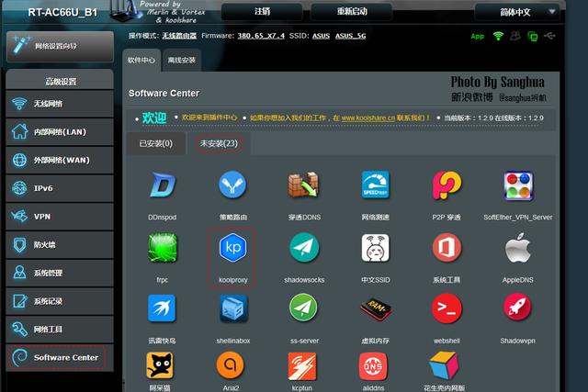Open Software Center in the sidebar

(x=57, y=357)
